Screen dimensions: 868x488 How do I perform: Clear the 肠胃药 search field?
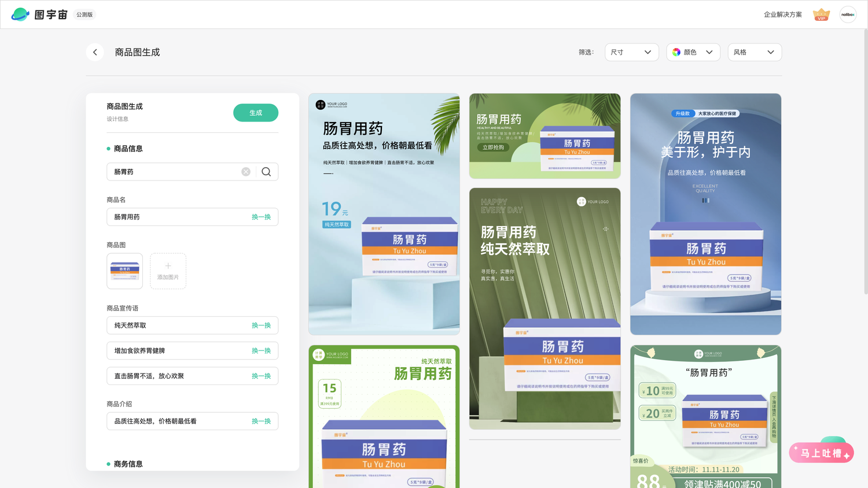coord(246,172)
